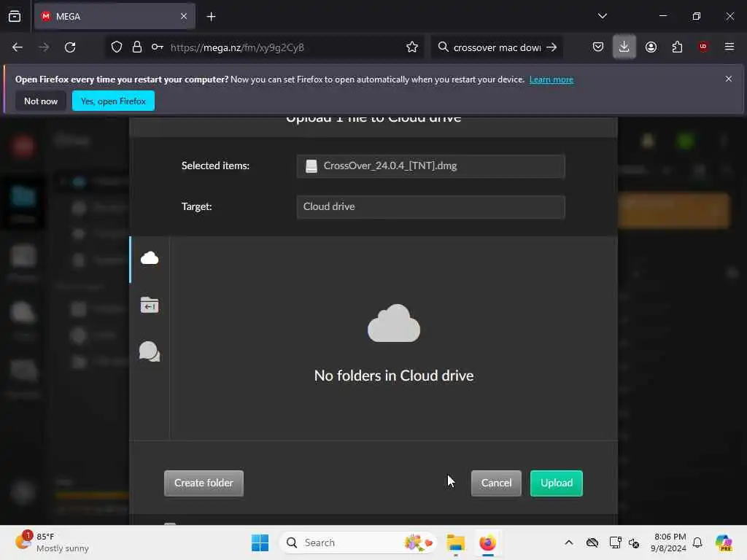View site security padlock info
Screen dimensions: 747x560
pyautogui.click(x=136, y=47)
